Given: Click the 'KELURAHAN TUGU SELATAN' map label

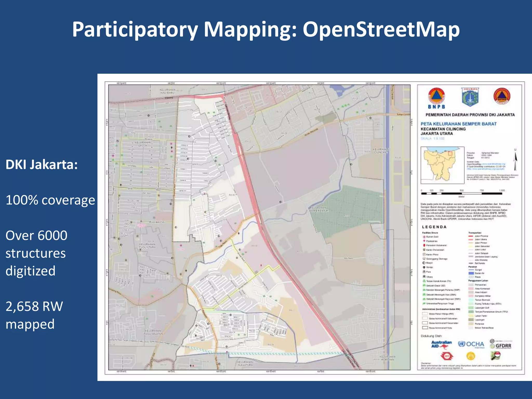Looking at the screenshot, I should pyautogui.click(x=153, y=332).
